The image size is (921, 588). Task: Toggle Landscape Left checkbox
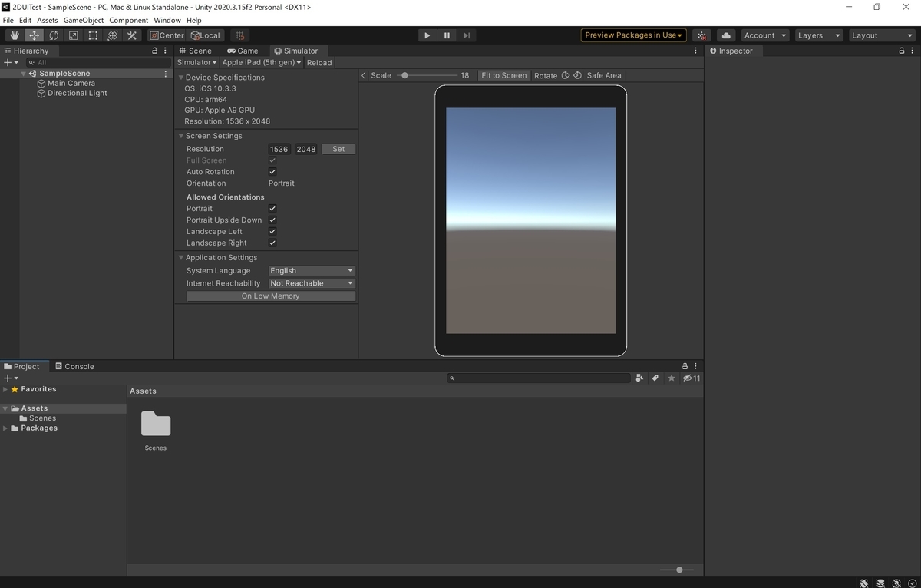(272, 232)
